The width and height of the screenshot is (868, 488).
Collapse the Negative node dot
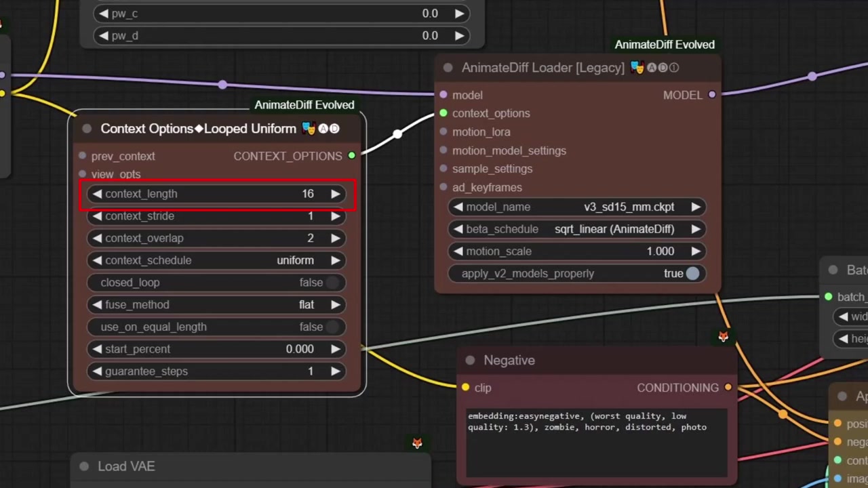pyautogui.click(x=470, y=361)
